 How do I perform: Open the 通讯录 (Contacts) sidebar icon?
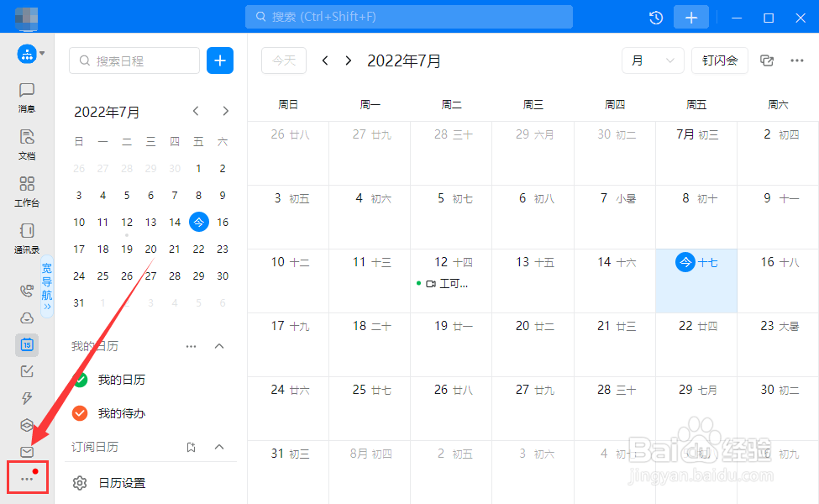[27, 236]
